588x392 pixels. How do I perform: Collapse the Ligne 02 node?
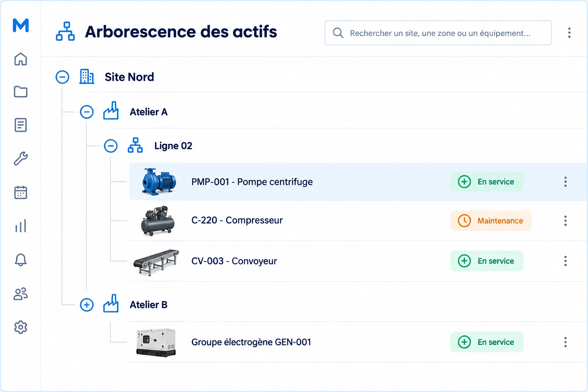(111, 146)
